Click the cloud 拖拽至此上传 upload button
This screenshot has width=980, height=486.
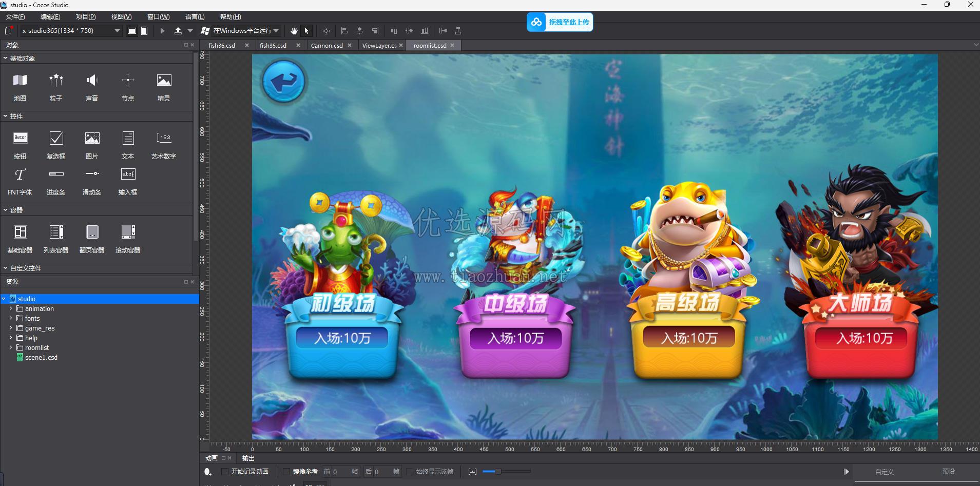(x=560, y=22)
